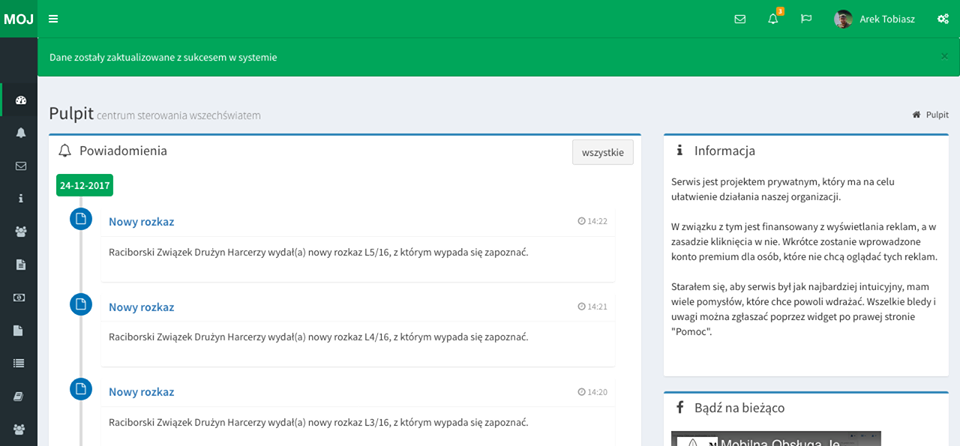Open "Nowy rozkaz" link from 14:21
This screenshot has width=960, height=446.
pyautogui.click(x=141, y=307)
